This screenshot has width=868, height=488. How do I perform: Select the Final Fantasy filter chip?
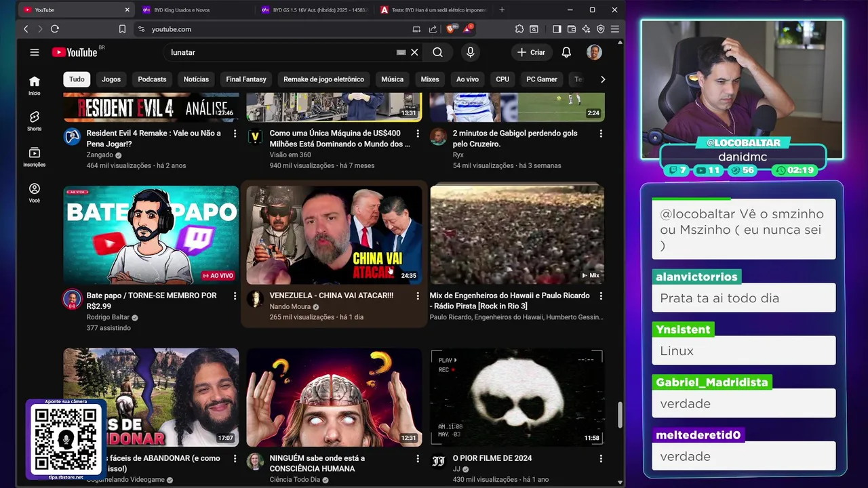[246, 79]
